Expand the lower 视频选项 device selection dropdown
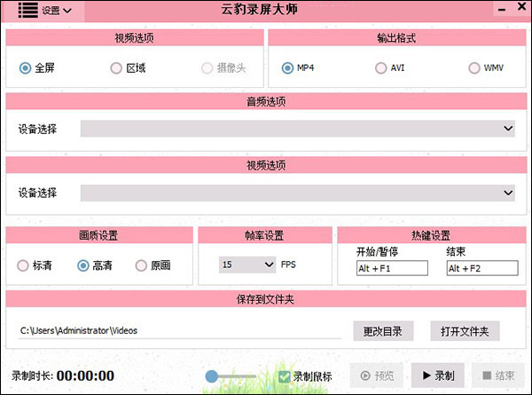The width and height of the screenshot is (532, 395). point(298,193)
